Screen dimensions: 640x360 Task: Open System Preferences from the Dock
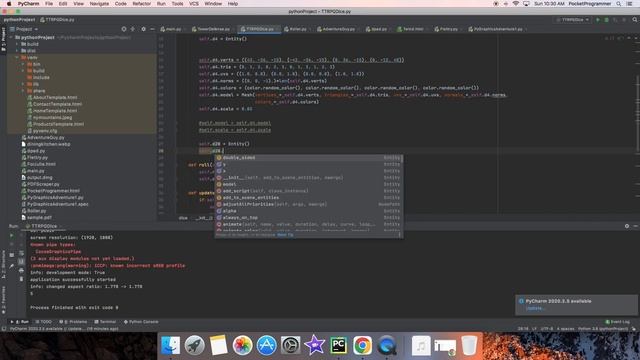pos(291,345)
